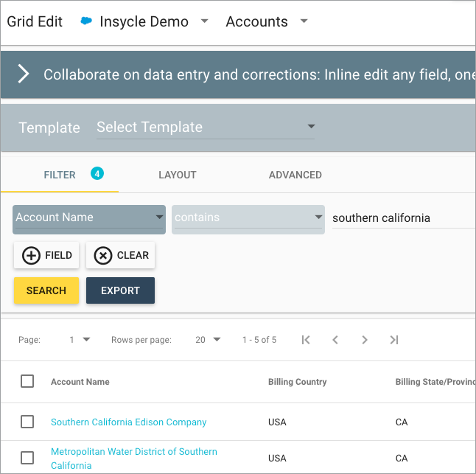Open the Insycle Demo dropdown
Image resolution: width=476 pixels, height=474 pixels.
(x=204, y=21)
